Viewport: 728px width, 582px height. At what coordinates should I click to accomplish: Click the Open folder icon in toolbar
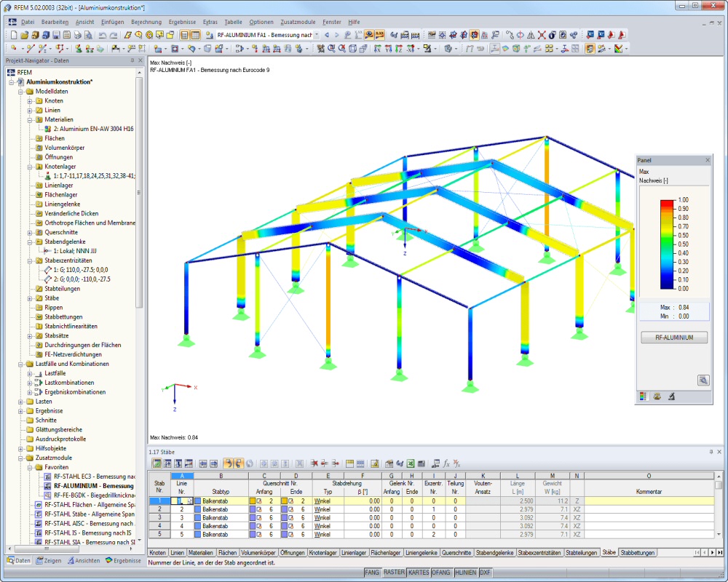pos(24,35)
